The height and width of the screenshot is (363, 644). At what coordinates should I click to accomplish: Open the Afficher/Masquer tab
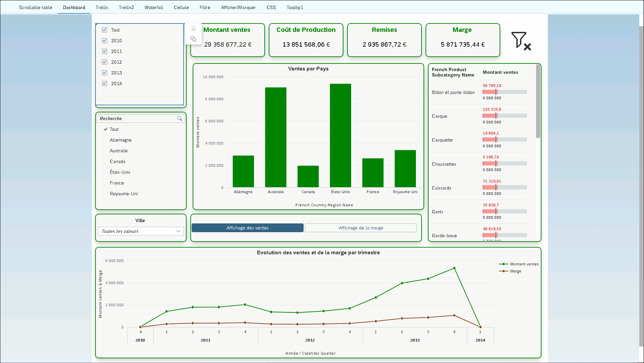pyautogui.click(x=238, y=7)
